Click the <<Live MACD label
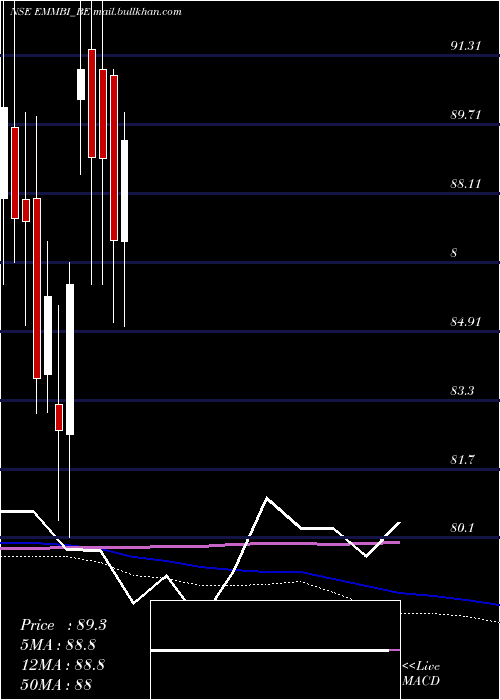Image resolution: width=500 pixels, height=700 pixels. pos(421,674)
